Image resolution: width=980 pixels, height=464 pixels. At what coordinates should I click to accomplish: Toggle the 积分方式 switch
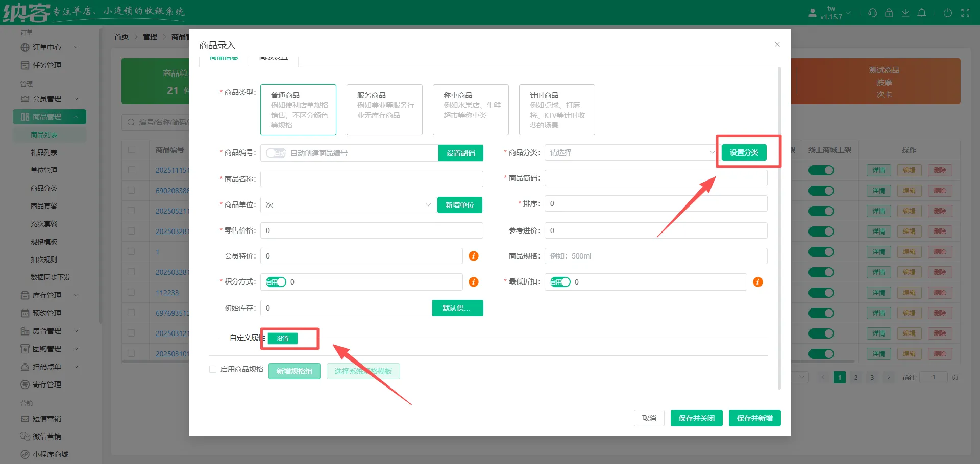point(276,282)
